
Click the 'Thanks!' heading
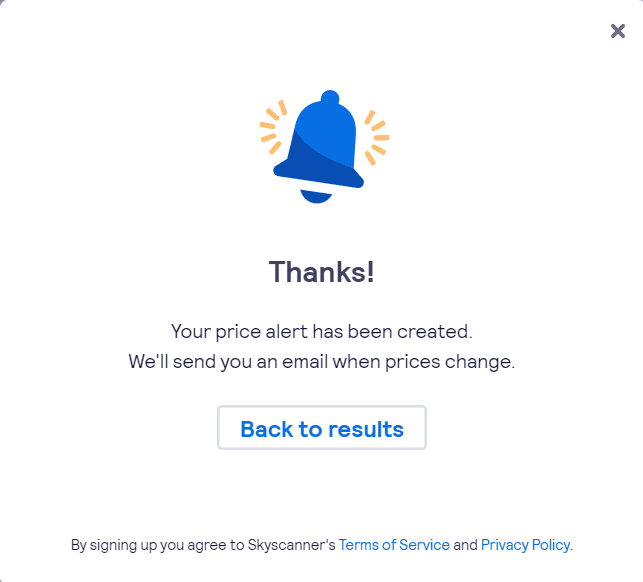(322, 272)
